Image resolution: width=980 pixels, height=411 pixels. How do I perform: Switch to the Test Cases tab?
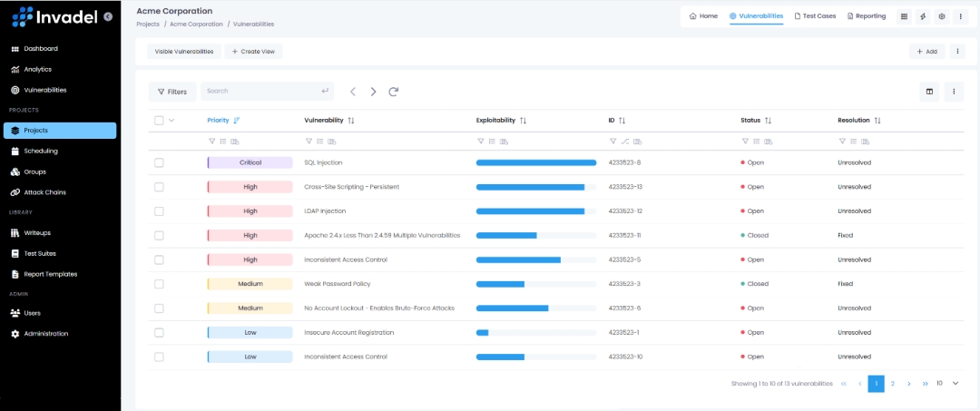pos(814,16)
